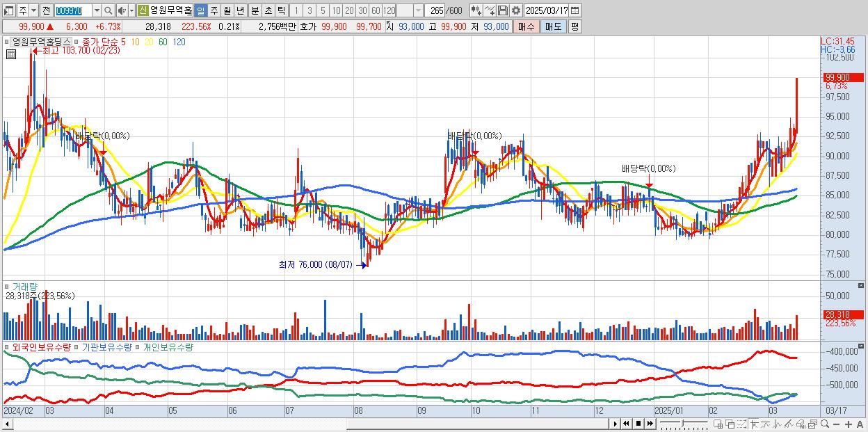Click the stock search magnifier icon
Image resolution: width=868 pixels, height=432 pixels.
point(108,10)
